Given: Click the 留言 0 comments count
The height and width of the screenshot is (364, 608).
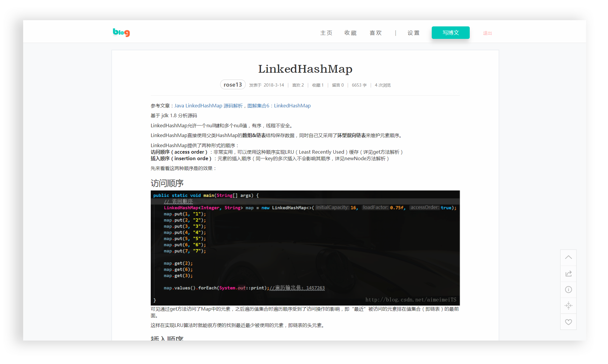Looking at the screenshot, I should coord(338,85).
